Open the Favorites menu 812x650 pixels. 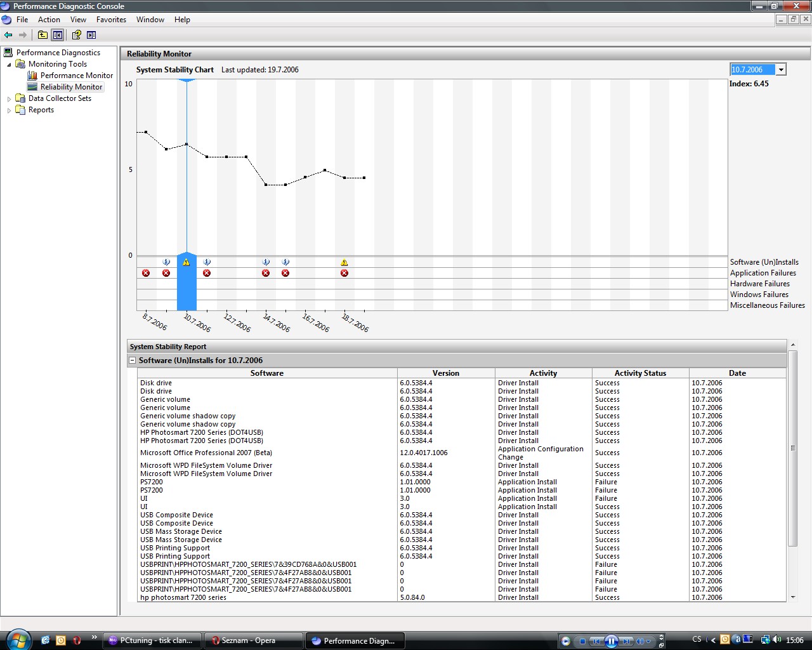click(111, 20)
